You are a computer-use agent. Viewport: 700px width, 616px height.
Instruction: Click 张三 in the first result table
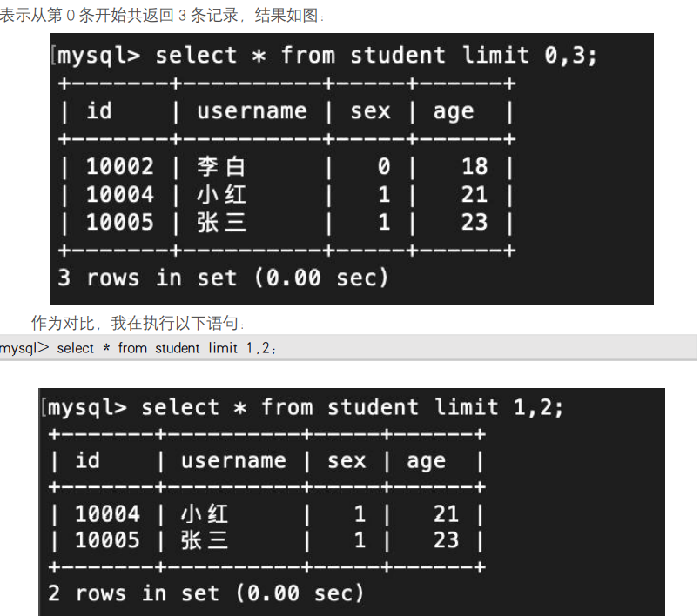click(221, 222)
